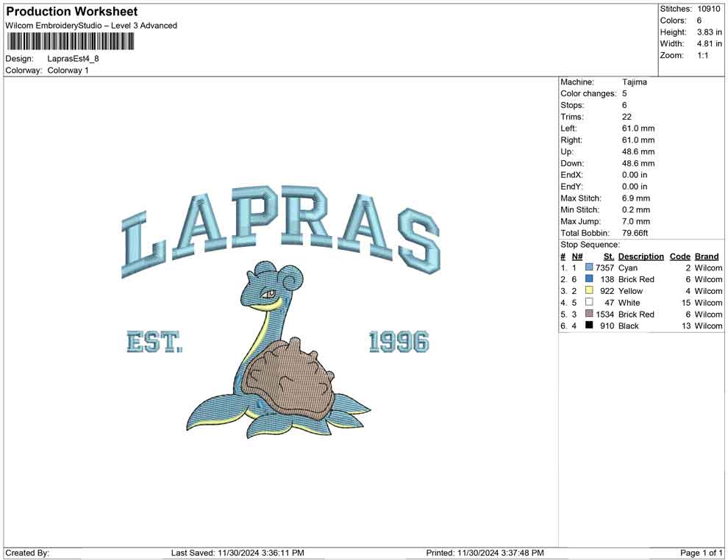Click the 'Cyan' description text

tap(628, 268)
